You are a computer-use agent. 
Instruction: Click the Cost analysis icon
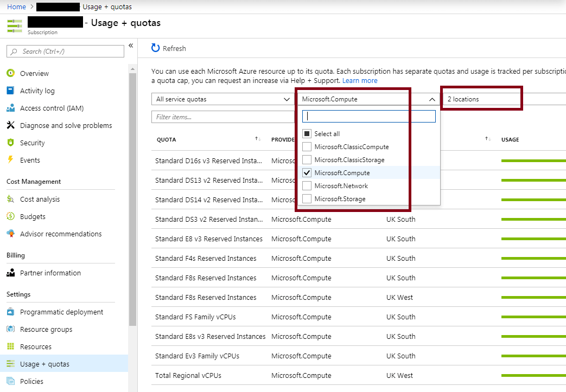[10, 199]
